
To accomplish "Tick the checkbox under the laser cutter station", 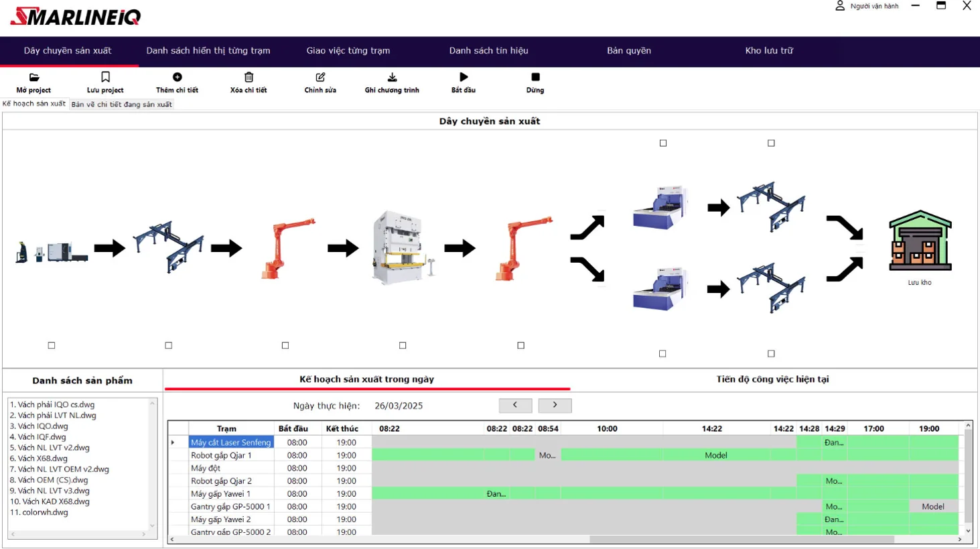I will pos(52,345).
